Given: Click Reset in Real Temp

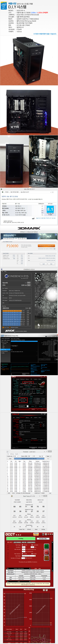Looking at the screenshot, I should [x=36, y=529].
